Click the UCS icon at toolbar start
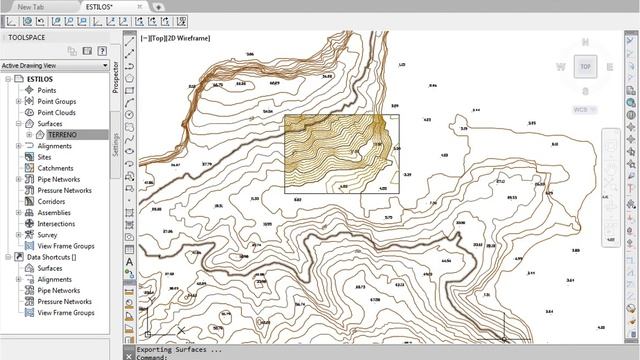The width and height of the screenshot is (640, 360). click(x=11, y=21)
